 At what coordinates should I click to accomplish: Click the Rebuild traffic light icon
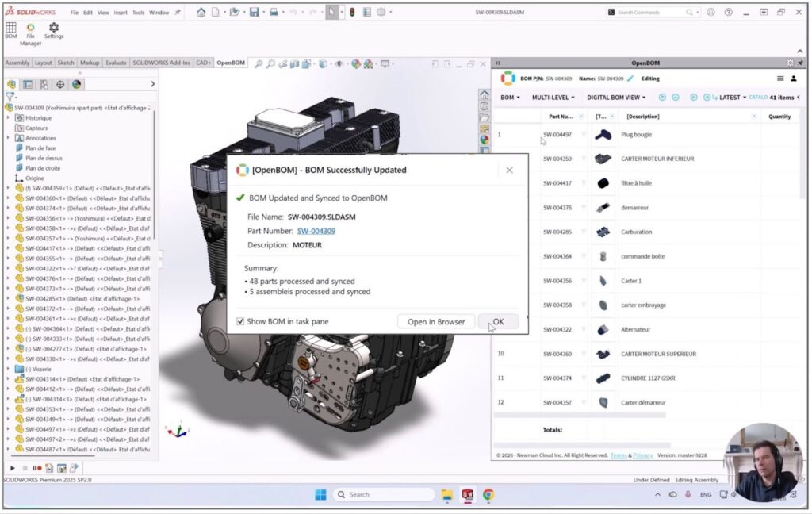click(x=352, y=13)
